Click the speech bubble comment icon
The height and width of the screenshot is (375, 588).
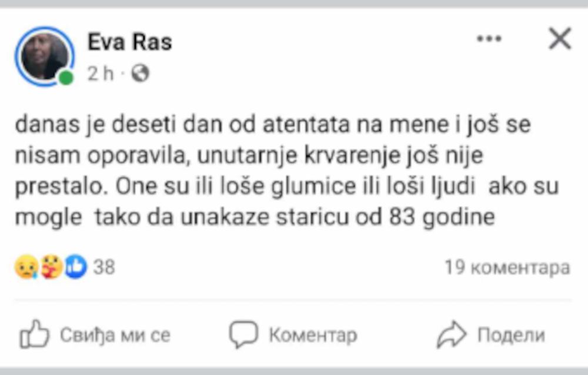click(243, 334)
